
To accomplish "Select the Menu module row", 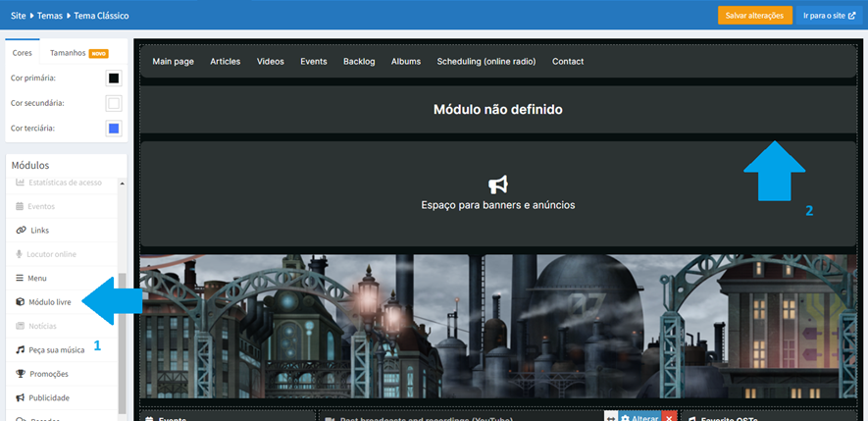I will click(62, 278).
